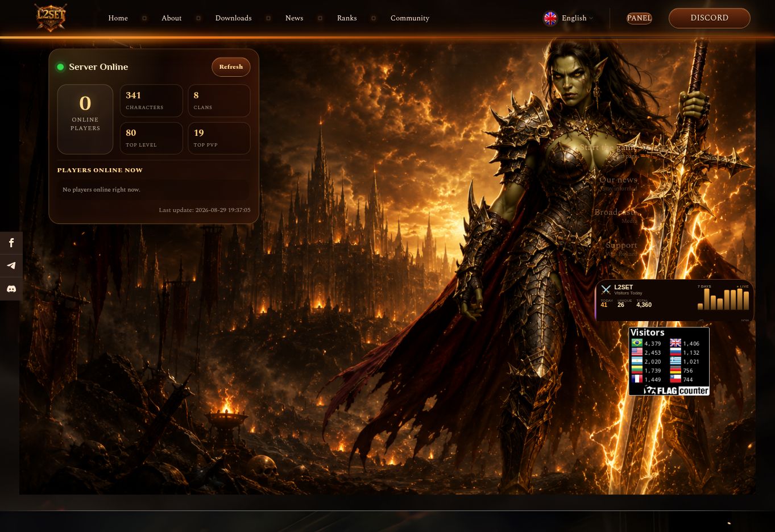The height and width of the screenshot is (532, 775).
Task: Click the United Kingdom flag in Visitors counter
Action: point(675,343)
